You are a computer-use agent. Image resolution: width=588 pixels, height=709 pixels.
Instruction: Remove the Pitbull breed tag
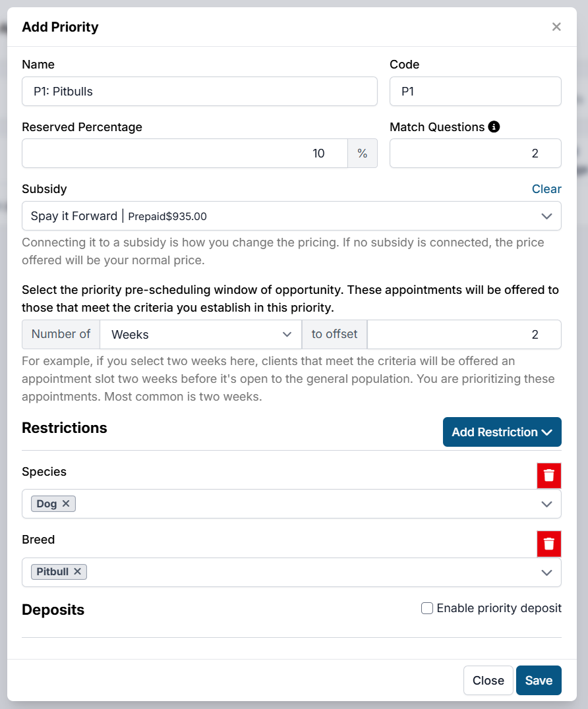77,571
